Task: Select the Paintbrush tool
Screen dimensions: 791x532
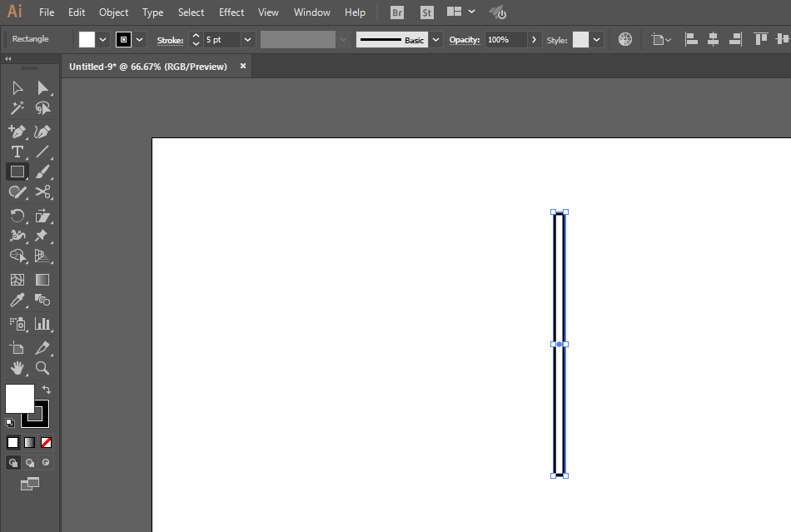Action: pyautogui.click(x=42, y=172)
